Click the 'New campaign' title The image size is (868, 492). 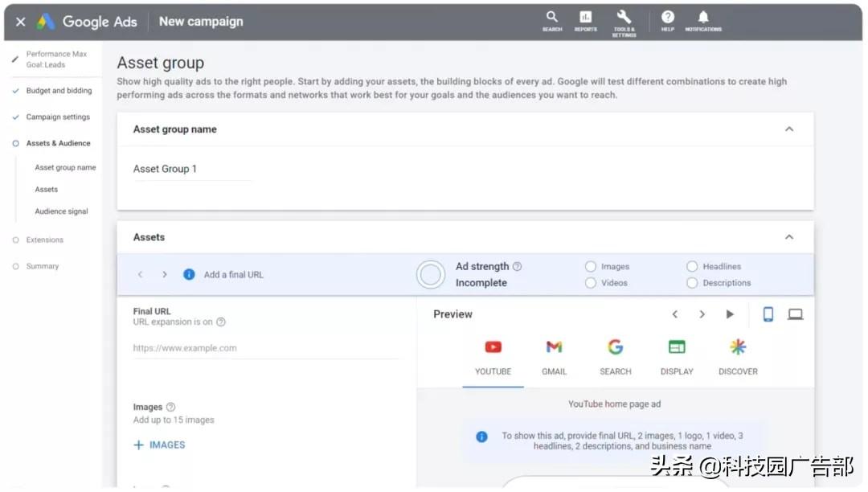click(x=201, y=22)
